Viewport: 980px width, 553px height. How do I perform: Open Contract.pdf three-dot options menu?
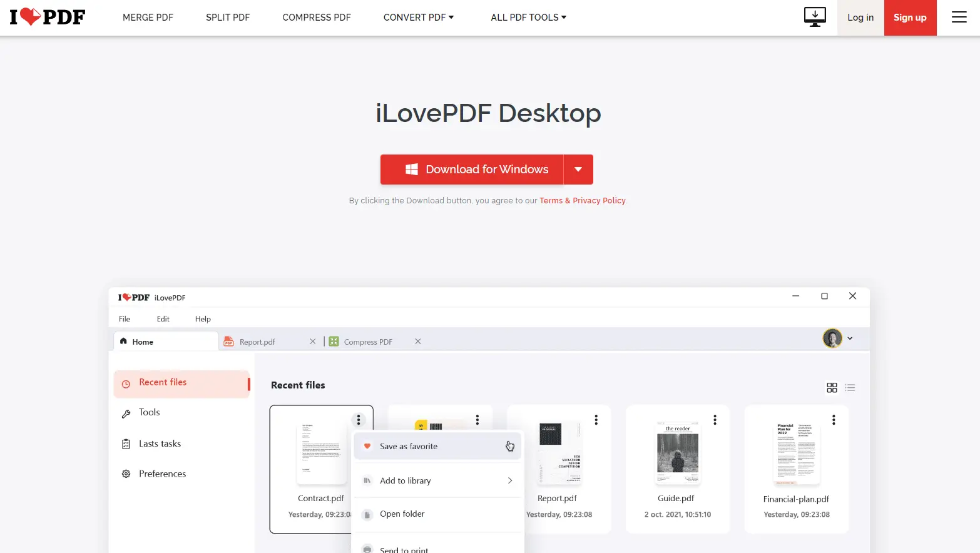coord(359,420)
